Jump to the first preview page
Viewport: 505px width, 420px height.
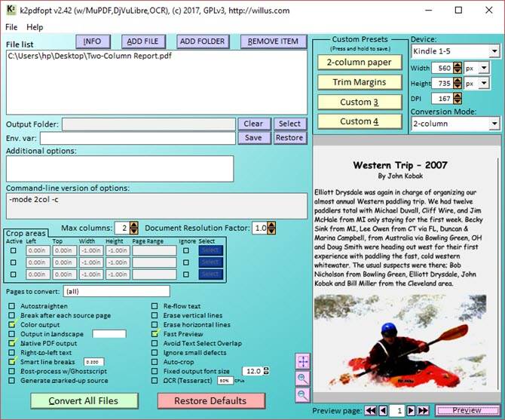pos(371,411)
